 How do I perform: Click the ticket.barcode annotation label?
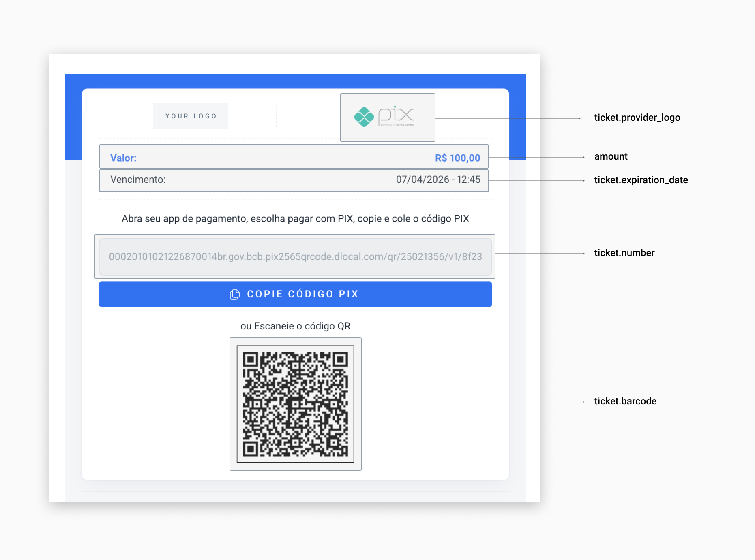click(625, 401)
